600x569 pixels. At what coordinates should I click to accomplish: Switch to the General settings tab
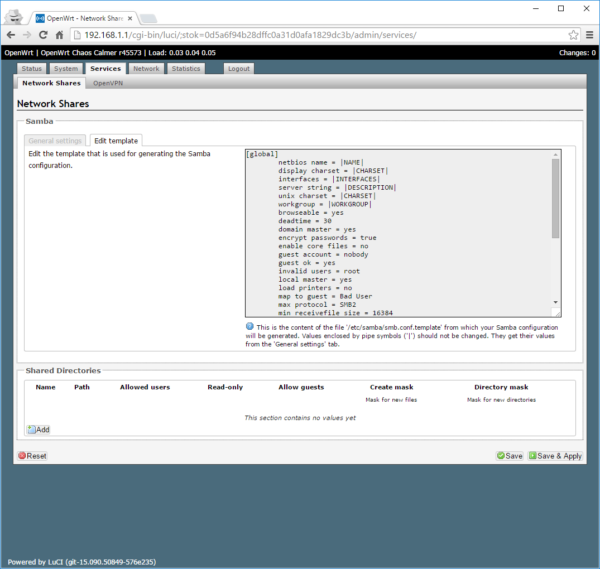click(55, 141)
